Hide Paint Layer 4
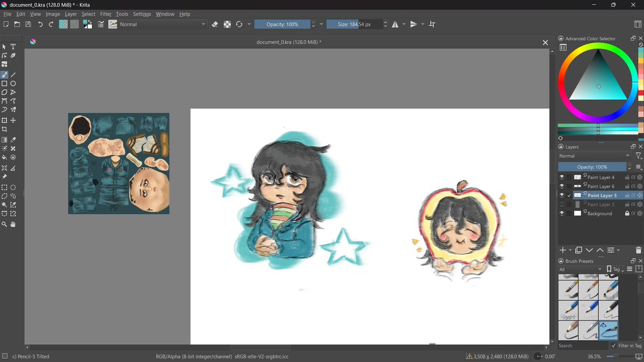This screenshot has width=644, height=362. click(562, 177)
